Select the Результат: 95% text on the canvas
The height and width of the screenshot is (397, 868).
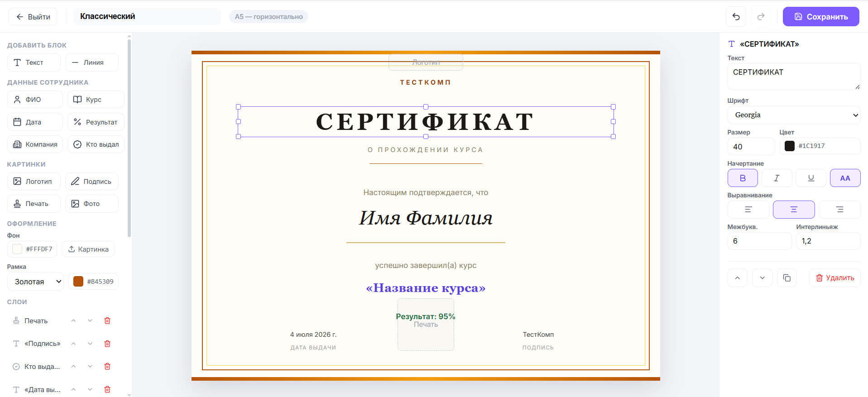click(426, 316)
